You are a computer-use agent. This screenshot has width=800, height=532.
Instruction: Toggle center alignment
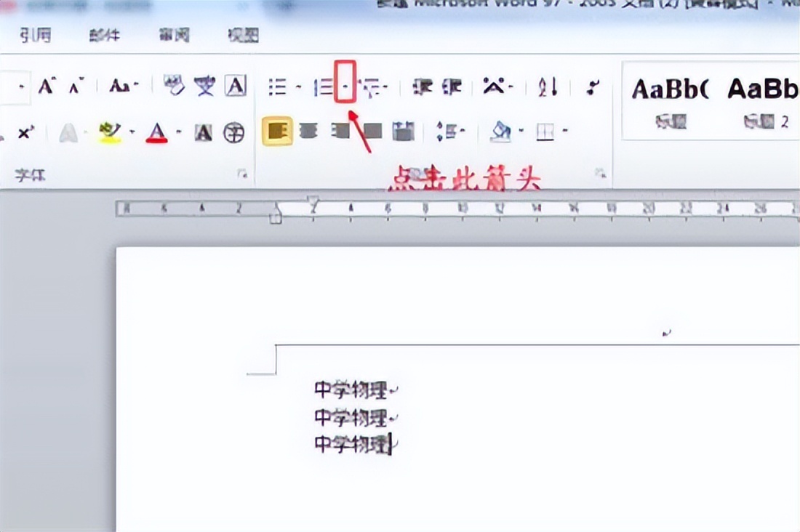click(x=309, y=132)
